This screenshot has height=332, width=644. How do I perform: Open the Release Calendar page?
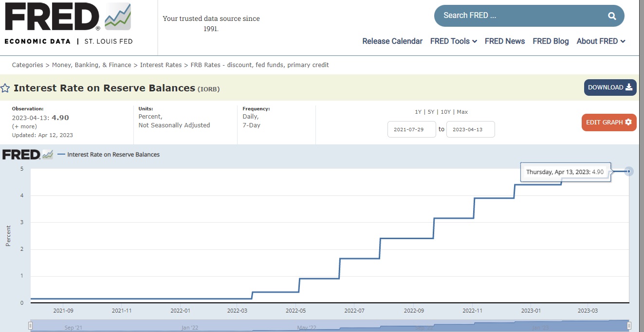click(x=392, y=41)
